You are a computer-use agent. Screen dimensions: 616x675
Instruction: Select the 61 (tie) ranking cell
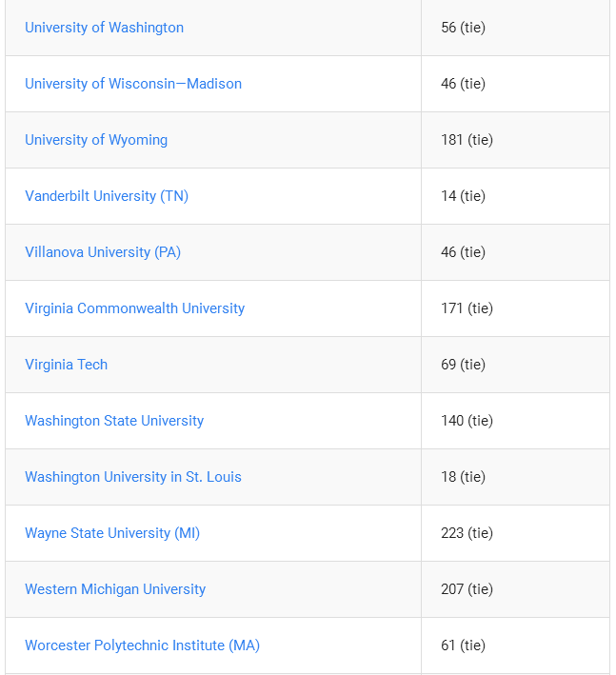click(x=515, y=645)
